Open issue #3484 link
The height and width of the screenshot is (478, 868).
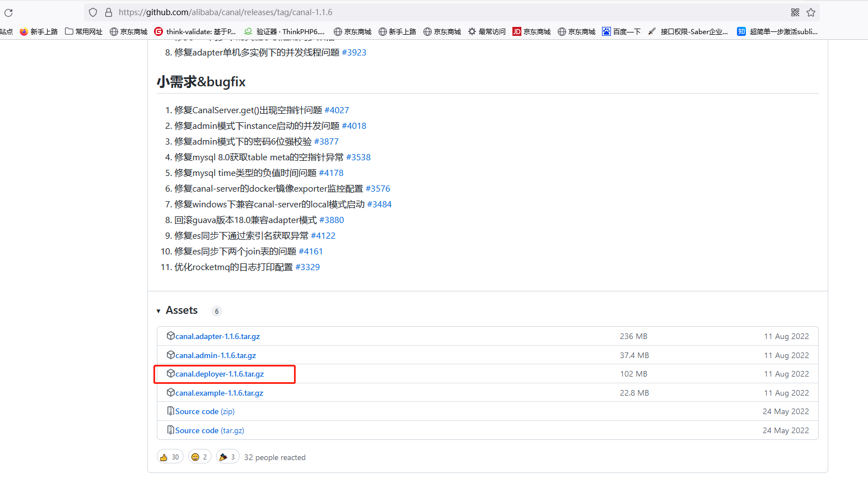pyautogui.click(x=380, y=204)
